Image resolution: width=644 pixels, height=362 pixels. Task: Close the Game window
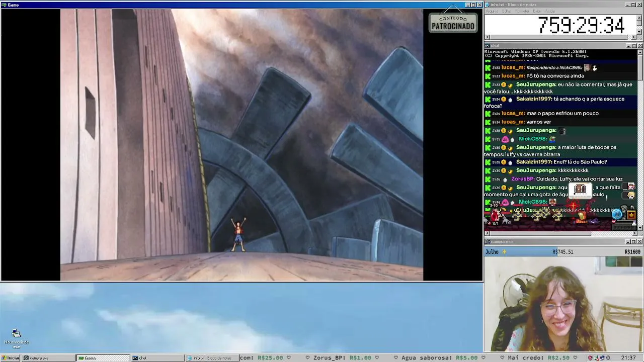click(x=479, y=5)
